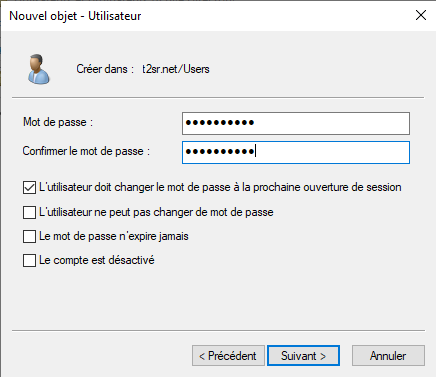Focus the Mot de passe input field
436x377 pixels.
[296, 123]
